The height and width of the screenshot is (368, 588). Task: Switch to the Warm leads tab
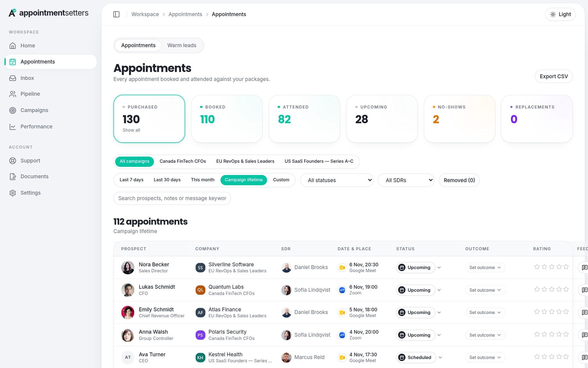pos(182,45)
